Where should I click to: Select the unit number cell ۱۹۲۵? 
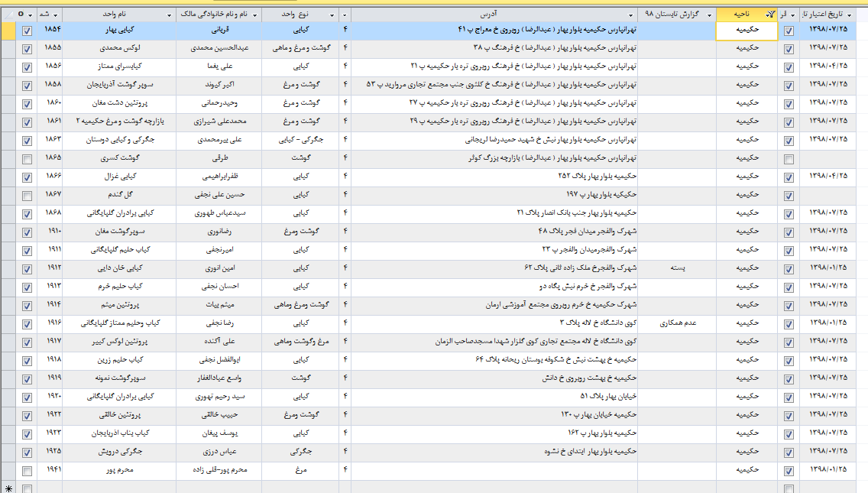click(50, 452)
